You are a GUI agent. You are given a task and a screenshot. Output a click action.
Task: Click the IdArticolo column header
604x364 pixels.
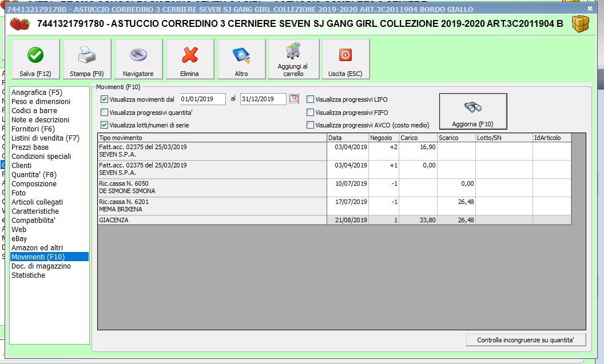pyautogui.click(x=552, y=138)
